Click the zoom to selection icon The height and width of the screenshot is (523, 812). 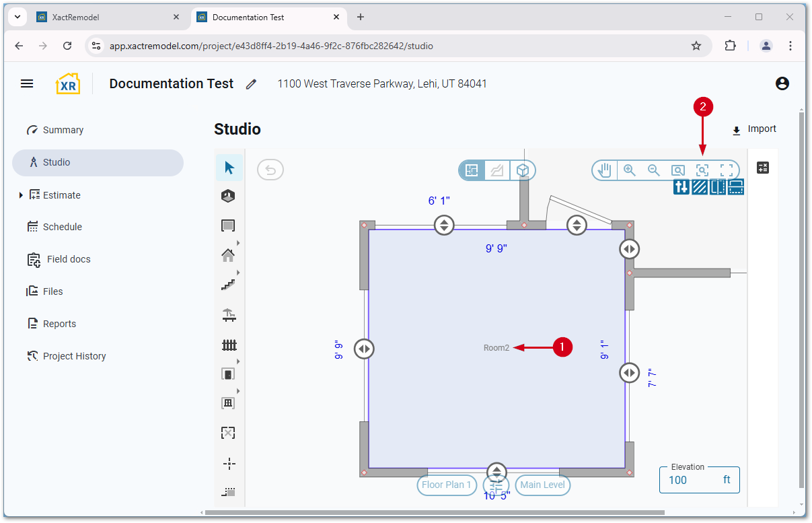[x=702, y=170]
